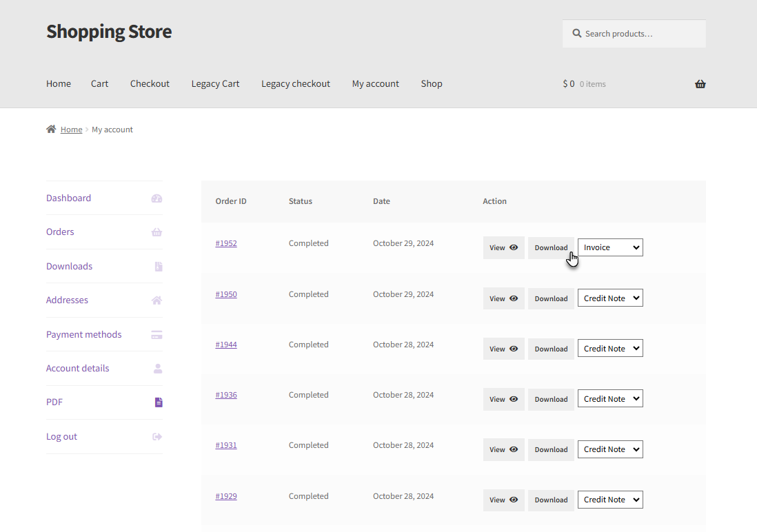Open Credit Note dropdown for order #1931
The width and height of the screenshot is (757, 532).
[x=610, y=449]
